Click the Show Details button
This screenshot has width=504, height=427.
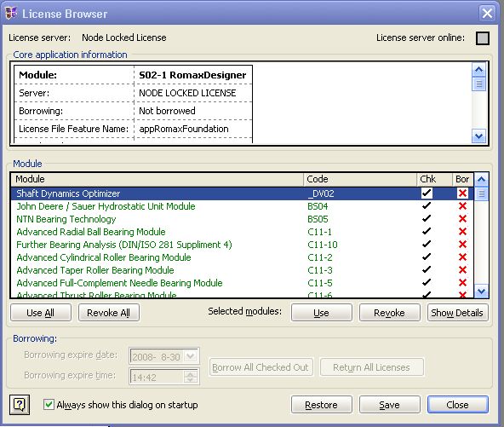point(457,313)
